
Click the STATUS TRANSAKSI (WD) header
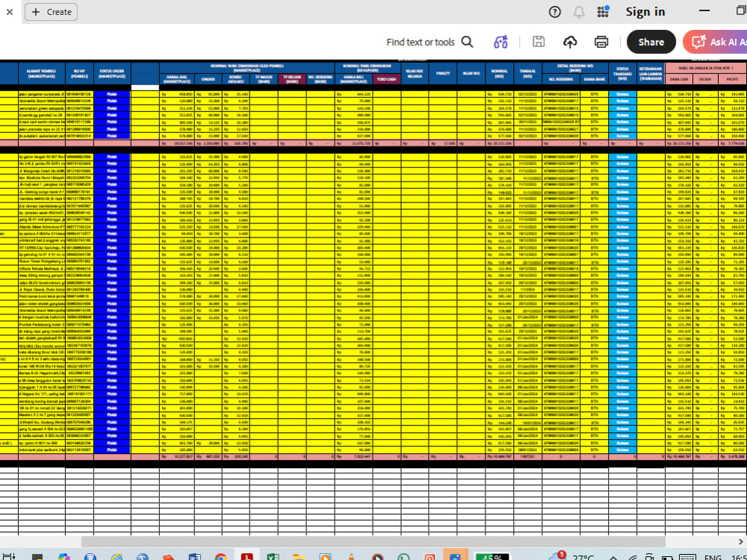coord(622,74)
